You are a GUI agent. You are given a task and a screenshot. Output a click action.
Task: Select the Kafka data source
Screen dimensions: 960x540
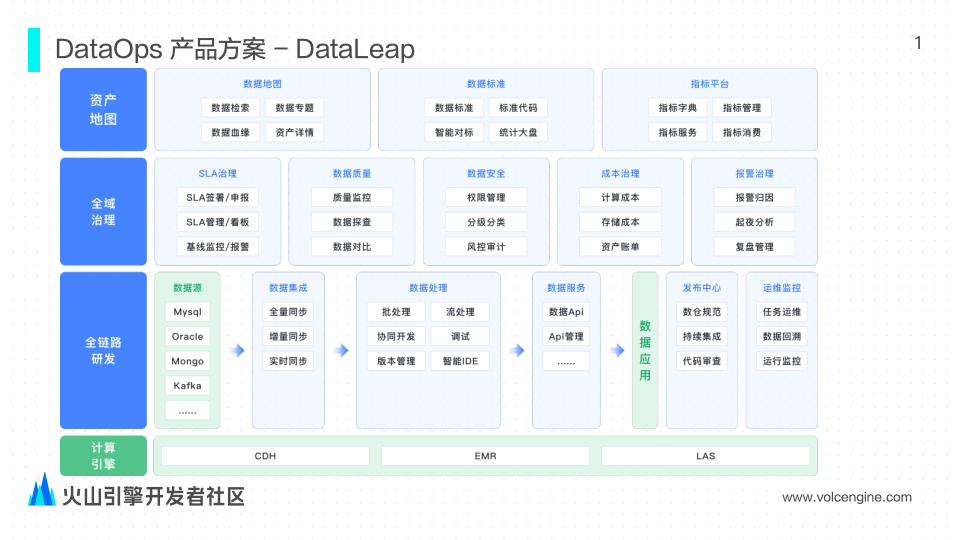tap(187, 386)
